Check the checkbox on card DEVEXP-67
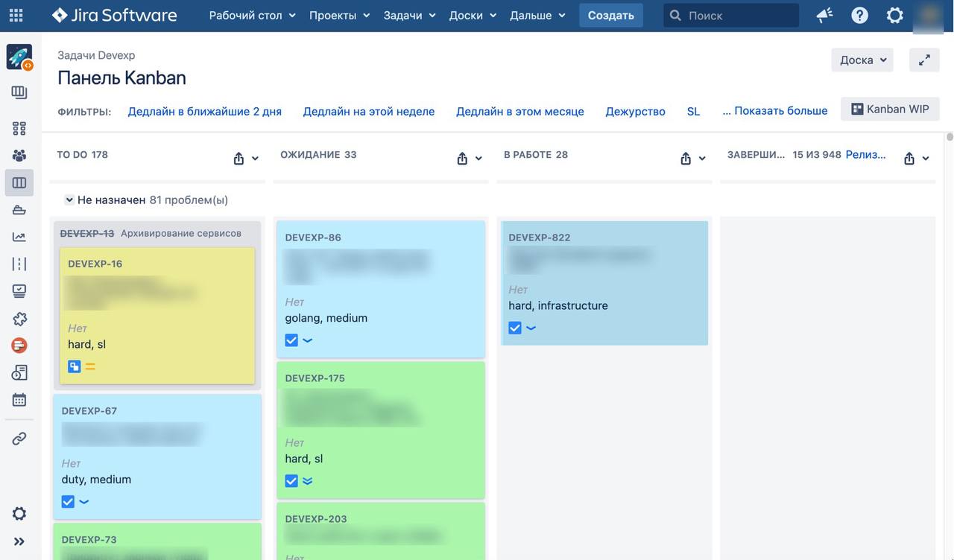This screenshot has width=954, height=560. pyautogui.click(x=67, y=501)
